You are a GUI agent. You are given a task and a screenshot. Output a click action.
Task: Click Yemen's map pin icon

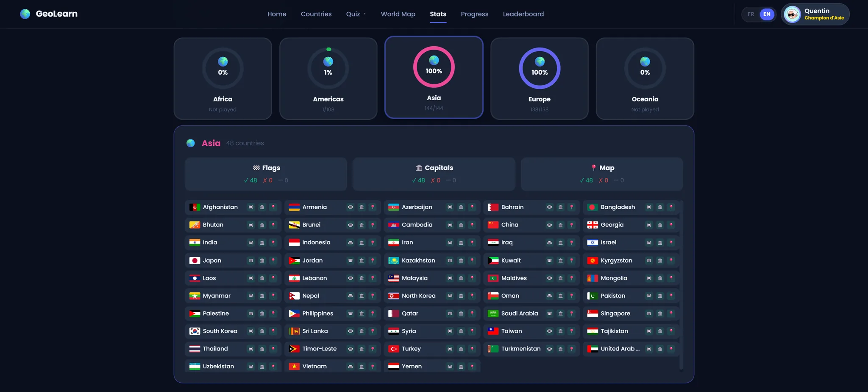click(x=472, y=367)
